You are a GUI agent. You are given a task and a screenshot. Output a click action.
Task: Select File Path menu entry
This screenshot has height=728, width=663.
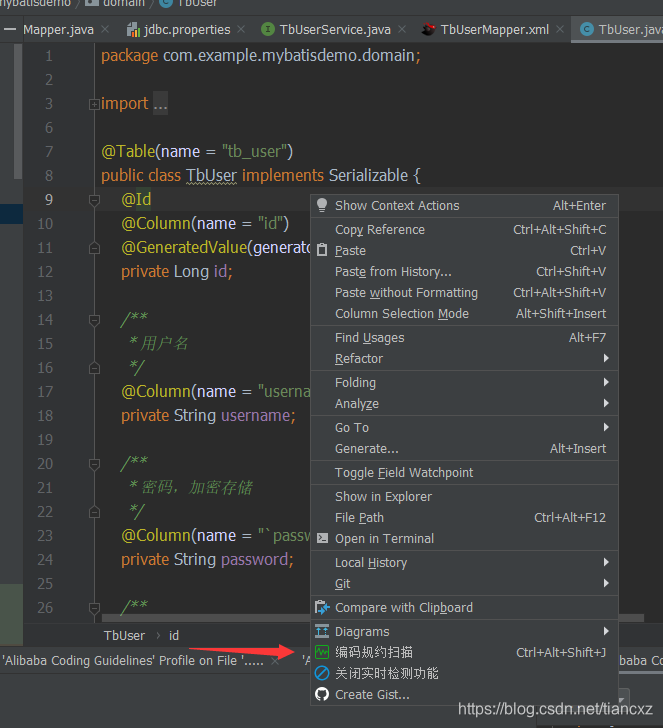[x=464, y=517]
